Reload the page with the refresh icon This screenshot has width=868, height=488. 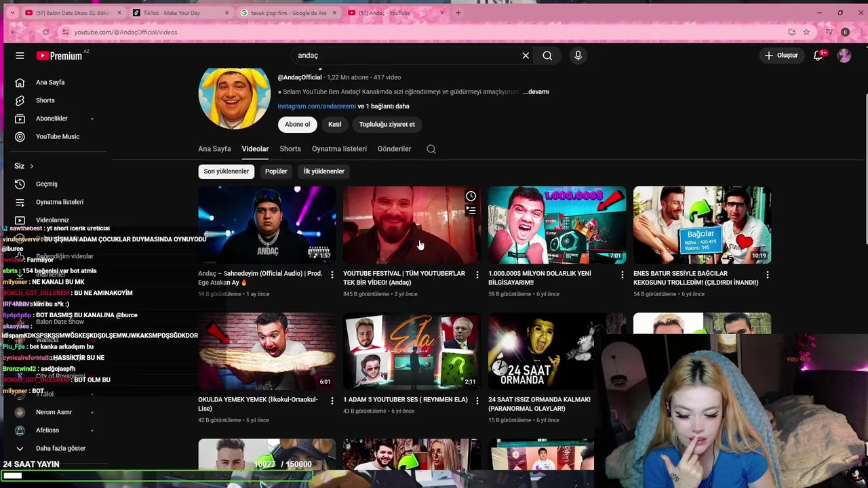[x=45, y=32]
